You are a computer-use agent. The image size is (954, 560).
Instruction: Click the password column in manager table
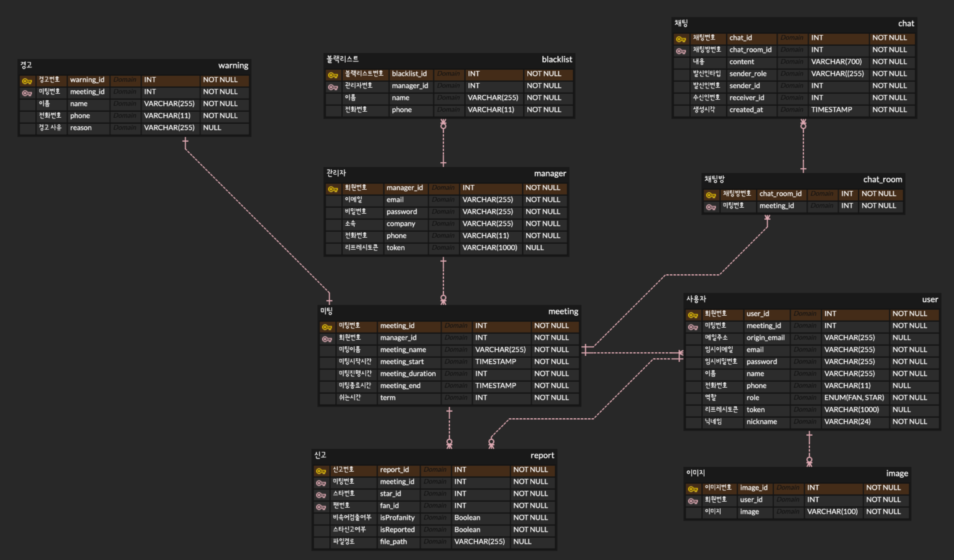click(401, 211)
